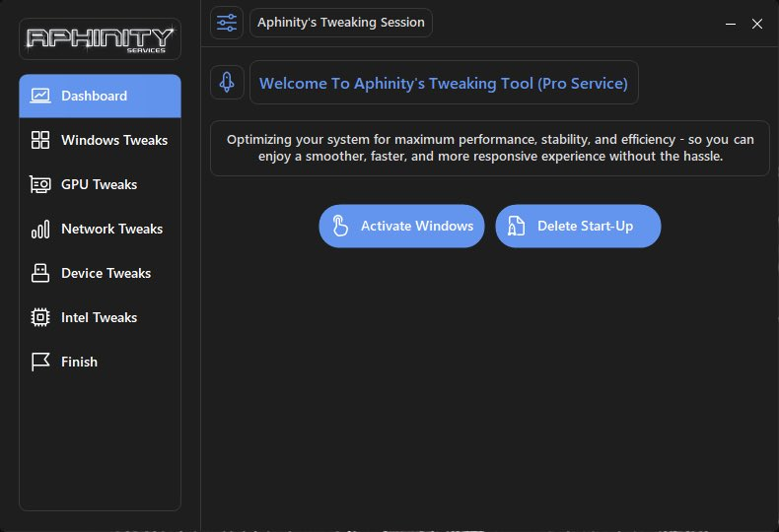Open the Dashboard section
The image size is (779, 532).
[x=100, y=96]
